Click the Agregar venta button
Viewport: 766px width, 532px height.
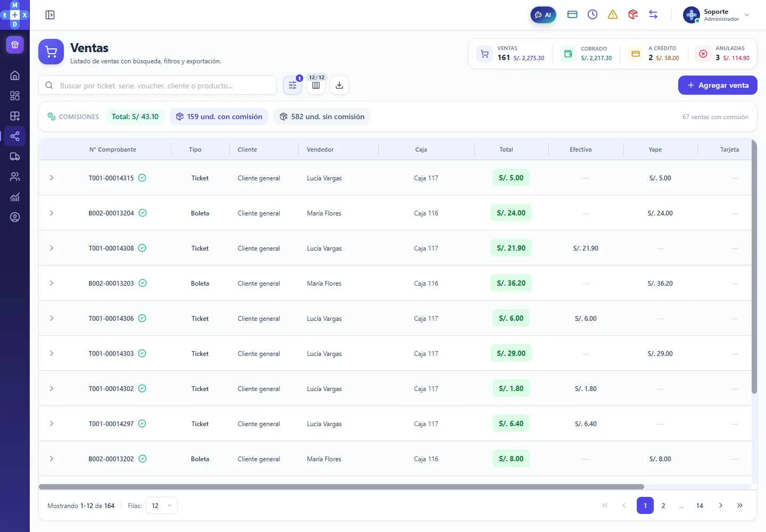click(718, 85)
